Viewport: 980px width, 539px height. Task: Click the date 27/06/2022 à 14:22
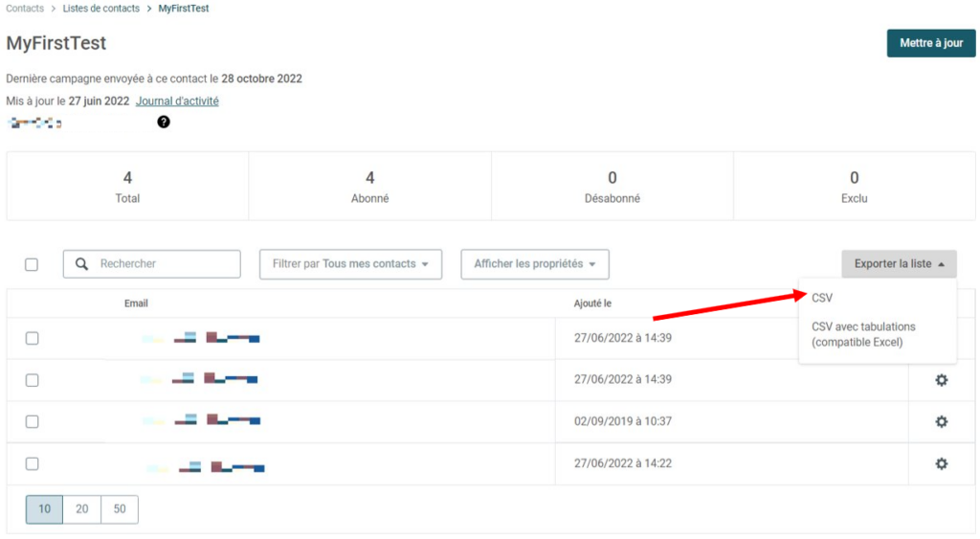[x=623, y=463]
